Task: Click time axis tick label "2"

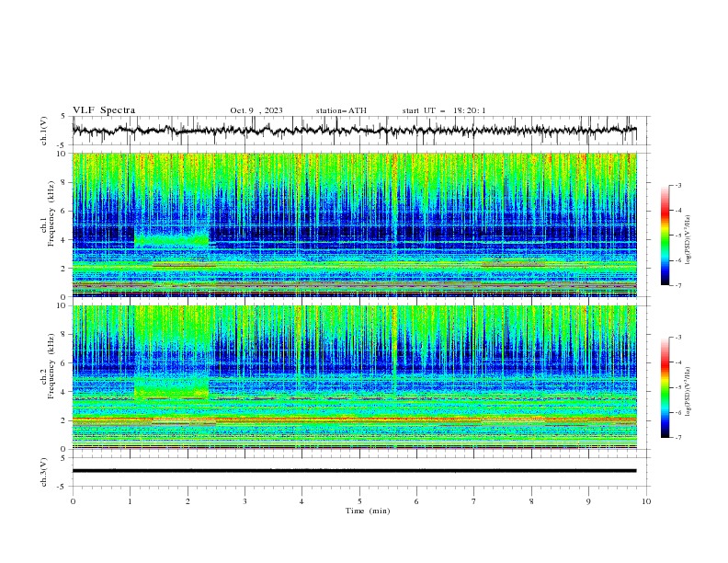Action: tap(188, 501)
